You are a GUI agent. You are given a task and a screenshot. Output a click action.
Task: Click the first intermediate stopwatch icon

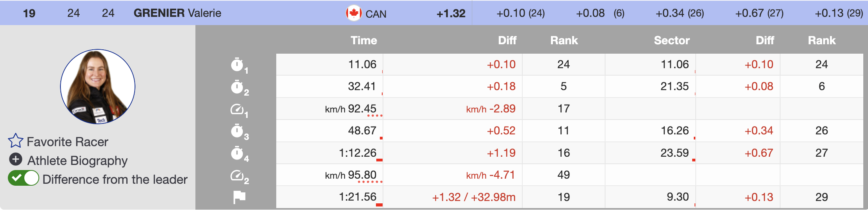point(237,65)
